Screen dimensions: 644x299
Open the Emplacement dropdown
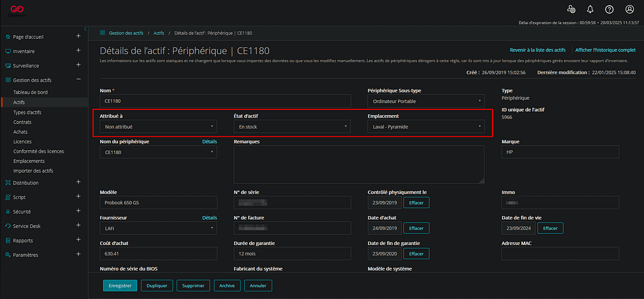pos(425,127)
